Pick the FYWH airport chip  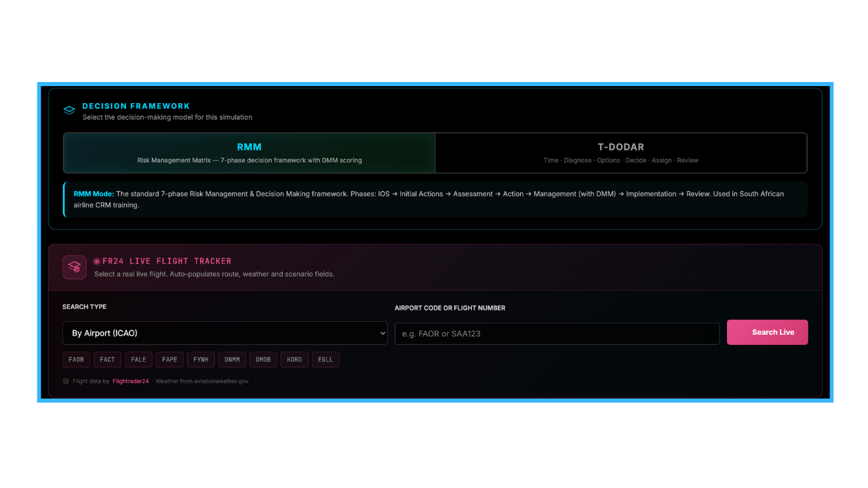[x=201, y=359]
